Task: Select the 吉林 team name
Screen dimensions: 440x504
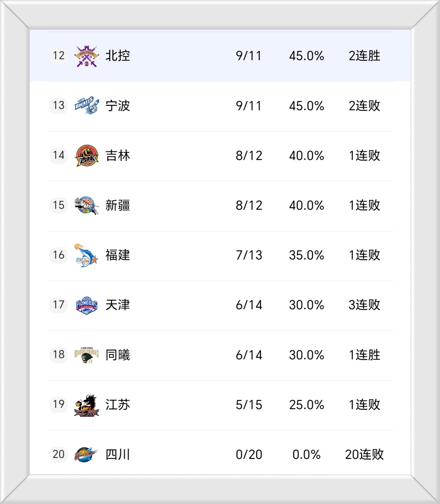Action: click(118, 156)
